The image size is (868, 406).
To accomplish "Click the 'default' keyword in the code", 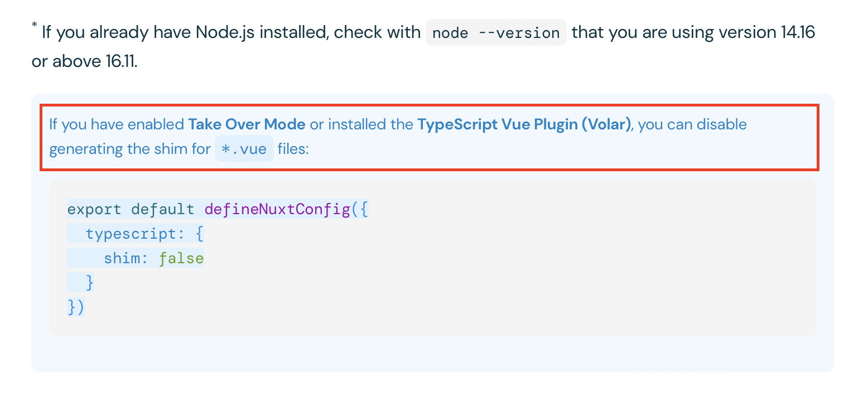I will coord(163,210).
